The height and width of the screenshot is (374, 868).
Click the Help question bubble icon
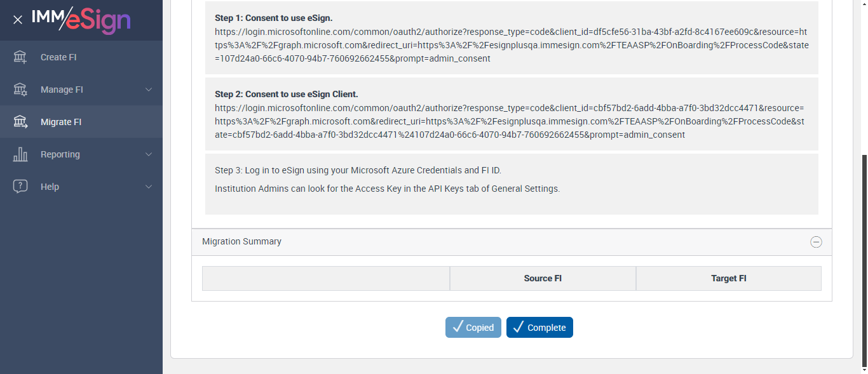tap(20, 187)
